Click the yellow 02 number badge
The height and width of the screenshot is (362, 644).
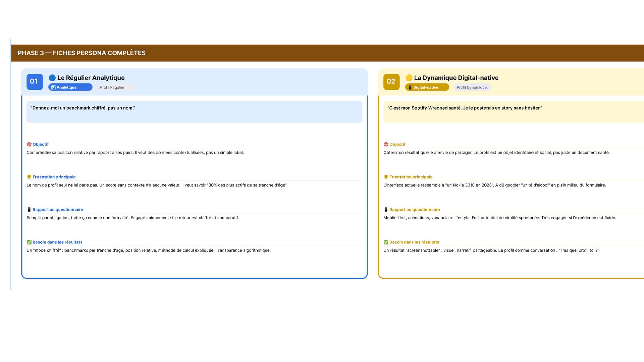391,81
